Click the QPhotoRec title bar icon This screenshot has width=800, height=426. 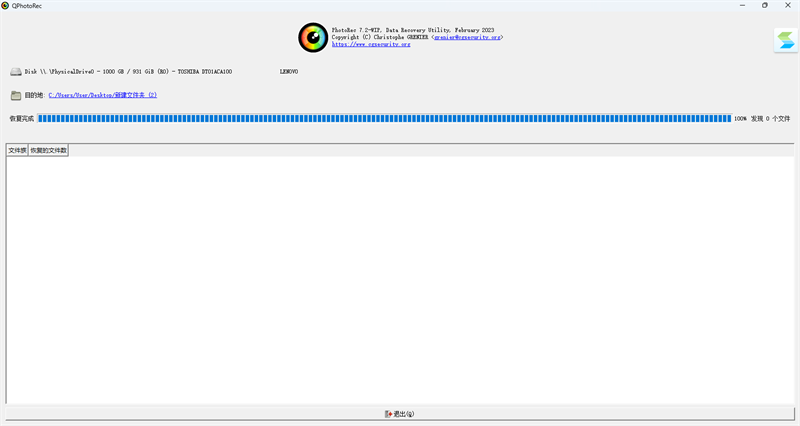pos(5,6)
